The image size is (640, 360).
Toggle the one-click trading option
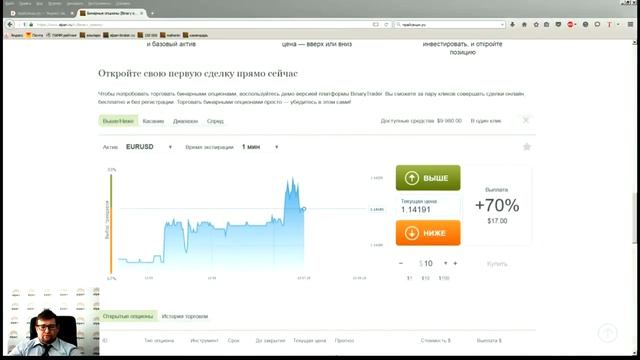tap(486, 121)
